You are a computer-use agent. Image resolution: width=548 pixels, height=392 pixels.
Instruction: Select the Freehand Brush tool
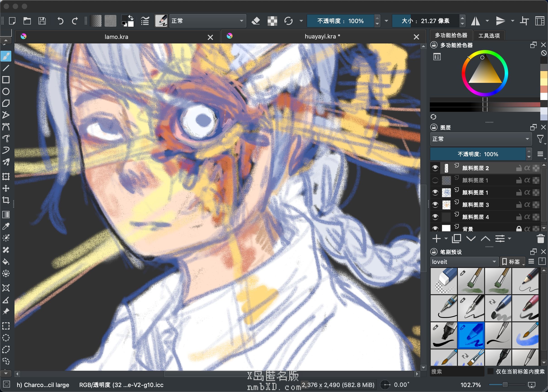tap(6, 56)
